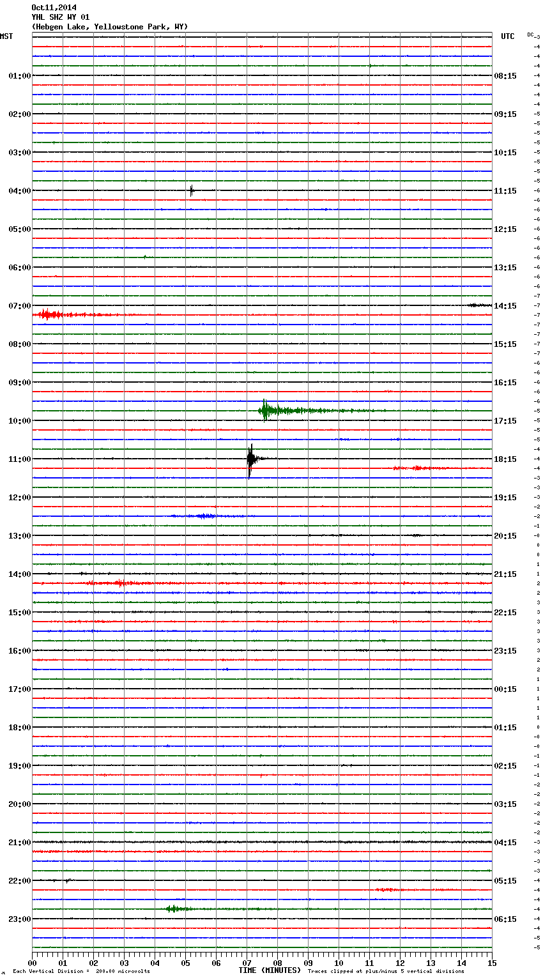543x980 pixels.
Task: Select the 11:00 MST time label
Action: tap(20, 459)
